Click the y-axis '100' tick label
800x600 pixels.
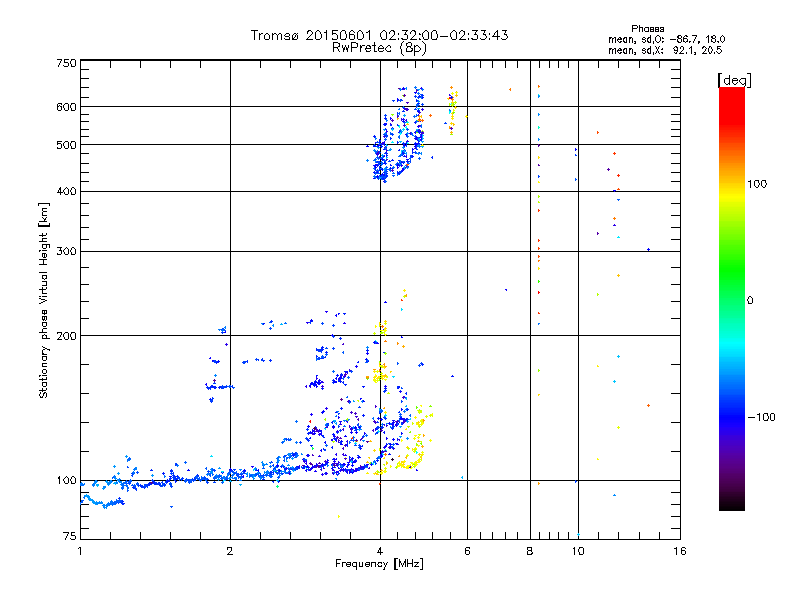[x=66, y=480]
